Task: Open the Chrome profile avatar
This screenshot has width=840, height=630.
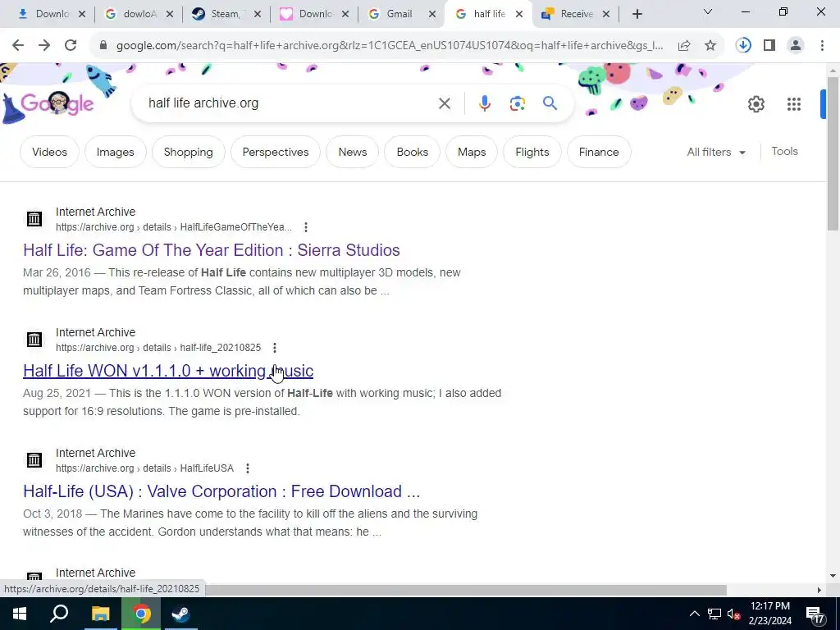Action: pos(796,46)
